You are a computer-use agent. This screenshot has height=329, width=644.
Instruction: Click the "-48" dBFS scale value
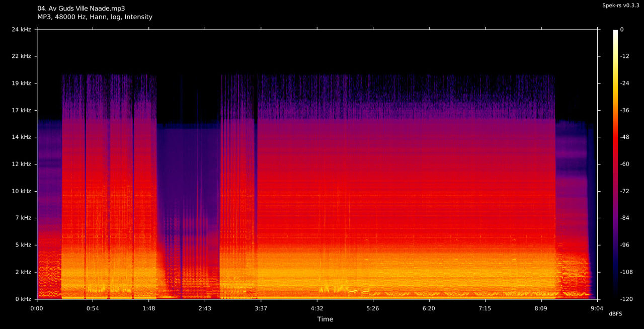tap(625, 137)
